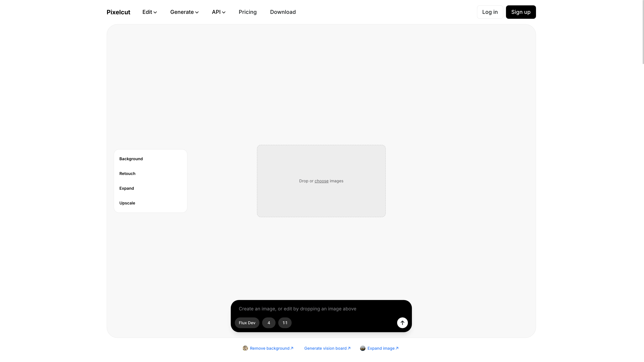Viewport: 644px width, 362px height.
Task: Click the Pixelcut logo
Action: pos(118,12)
